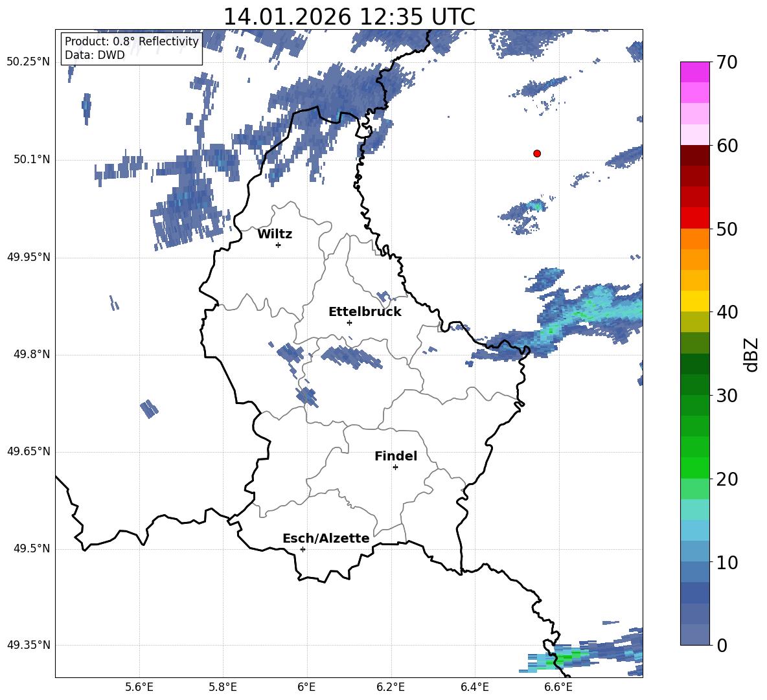Click the Findel station cross marker
Screen dimensions: 767x700
pyautogui.click(x=395, y=468)
